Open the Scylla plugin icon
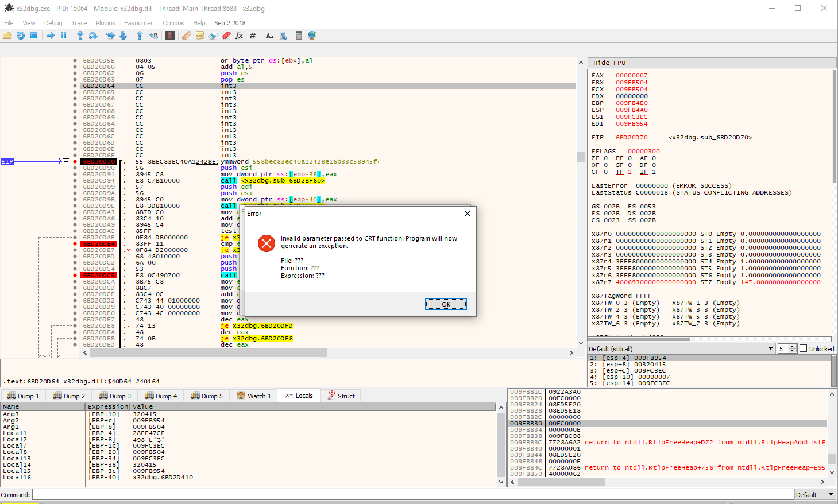The width and height of the screenshot is (838, 504). [170, 36]
